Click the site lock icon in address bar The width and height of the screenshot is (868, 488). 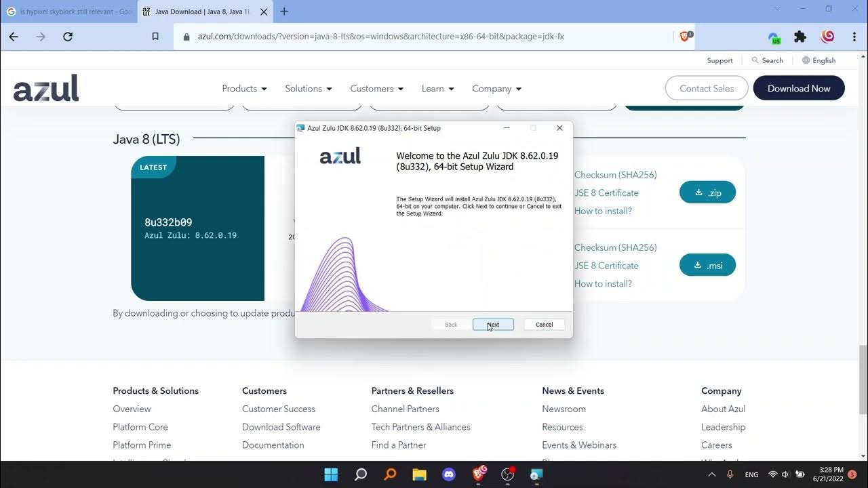click(186, 37)
